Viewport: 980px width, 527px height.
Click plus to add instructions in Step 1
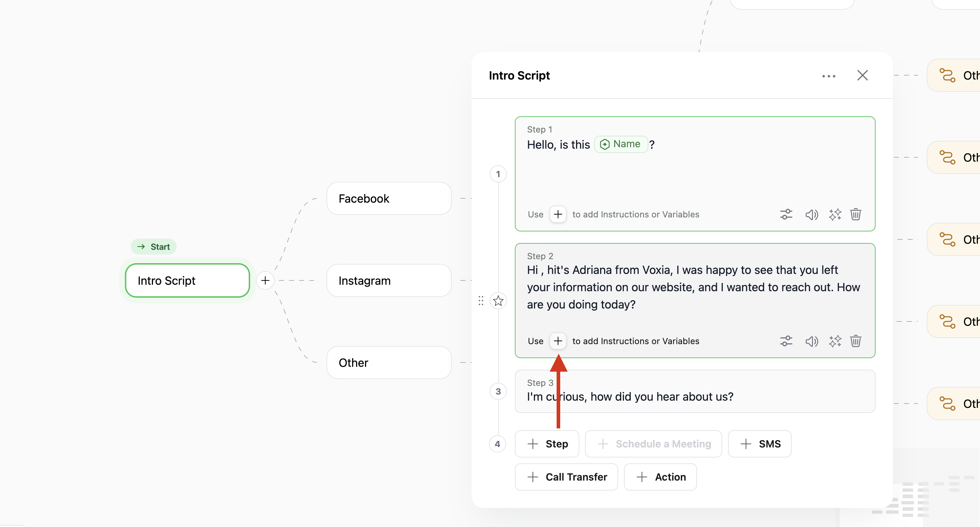click(x=558, y=214)
